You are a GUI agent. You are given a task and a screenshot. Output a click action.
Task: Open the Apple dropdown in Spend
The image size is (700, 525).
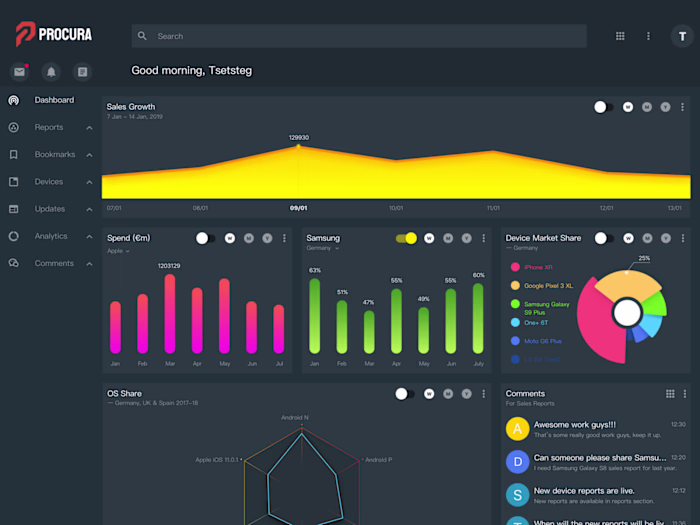tap(118, 251)
